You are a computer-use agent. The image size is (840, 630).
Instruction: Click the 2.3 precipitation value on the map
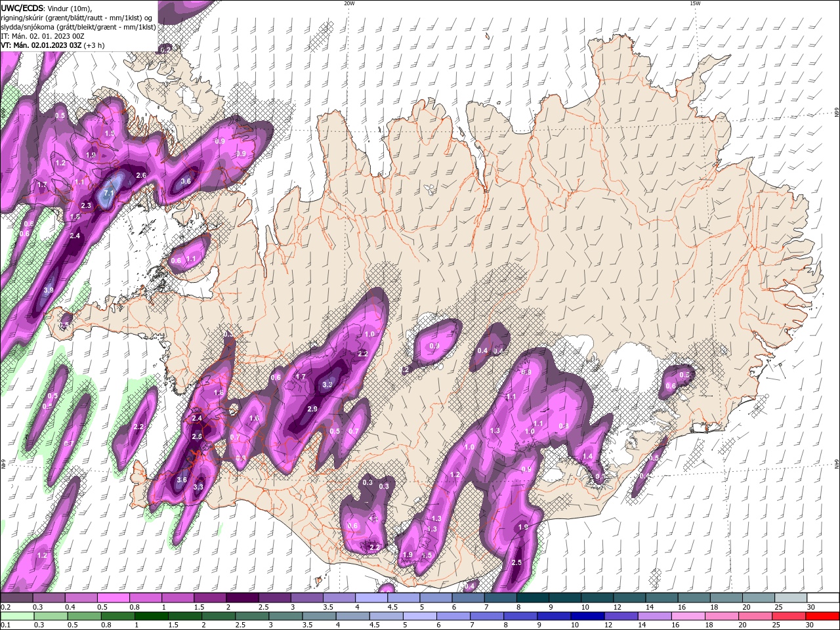[x=86, y=205]
